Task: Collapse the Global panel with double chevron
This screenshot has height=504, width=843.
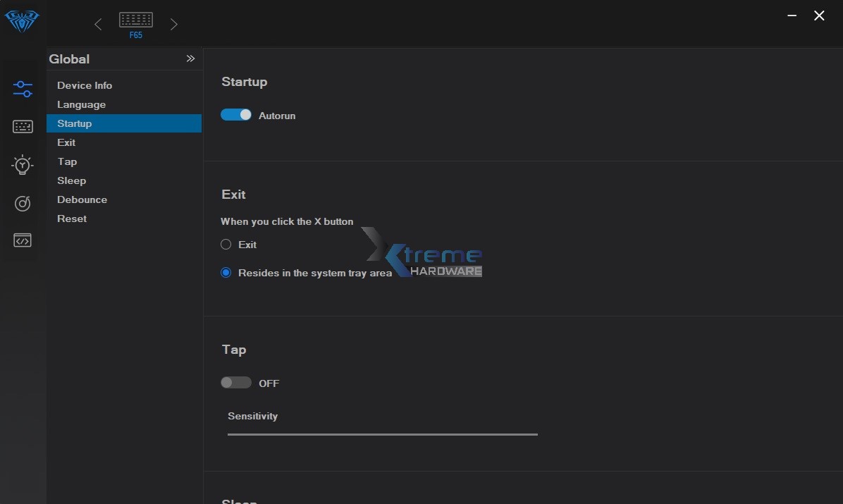Action: click(190, 59)
